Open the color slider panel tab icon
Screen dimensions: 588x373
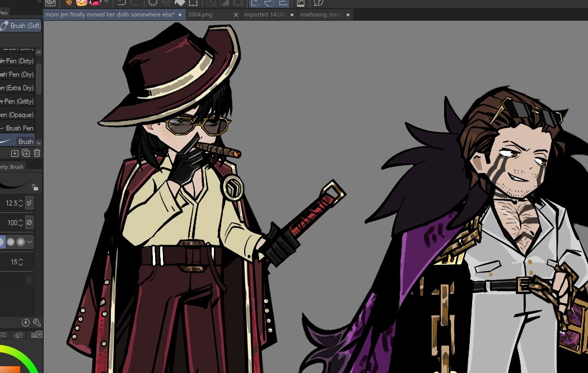pyautogui.click(x=3, y=335)
